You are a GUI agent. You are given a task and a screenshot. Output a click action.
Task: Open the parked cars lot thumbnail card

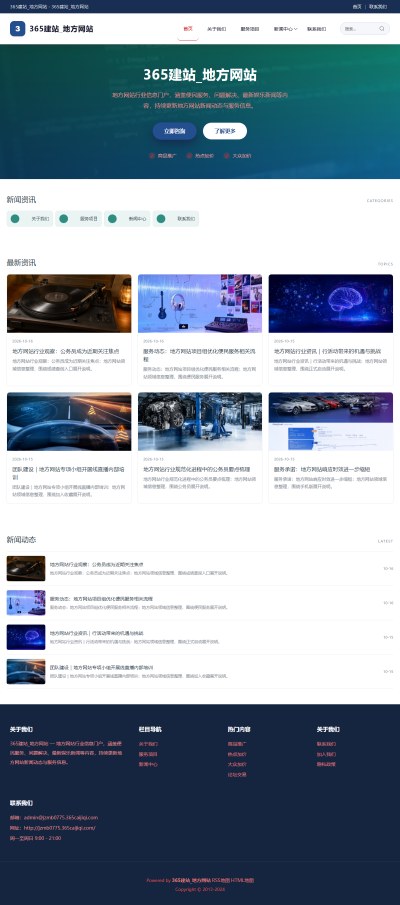[331, 422]
